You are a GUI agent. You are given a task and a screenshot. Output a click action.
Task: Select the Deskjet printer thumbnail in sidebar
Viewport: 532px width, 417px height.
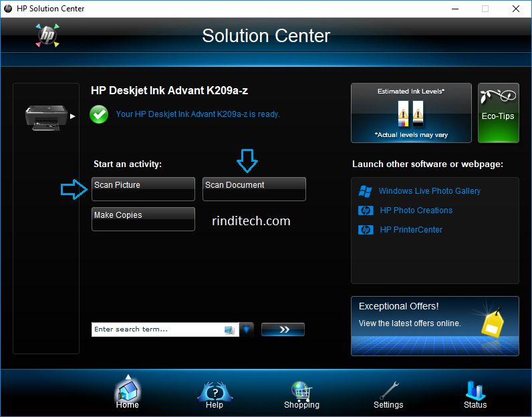[x=46, y=118]
